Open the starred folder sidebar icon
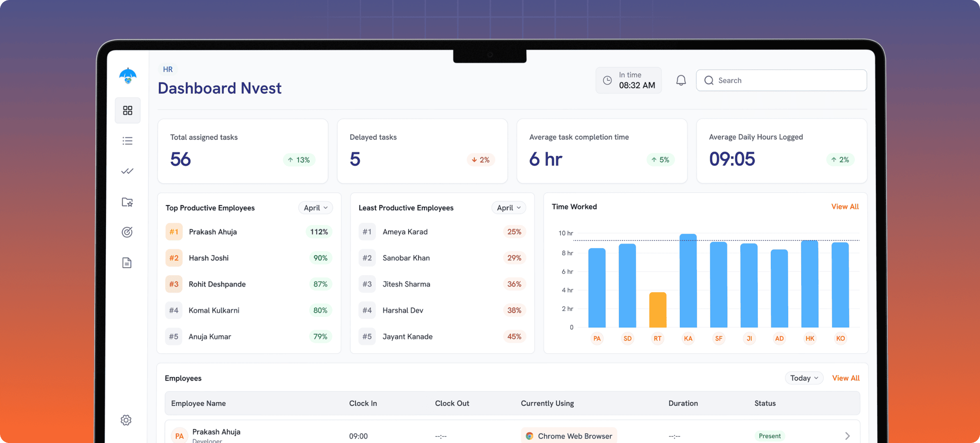This screenshot has height=443, width=980. pyautogui.click(x=127, y=202)
